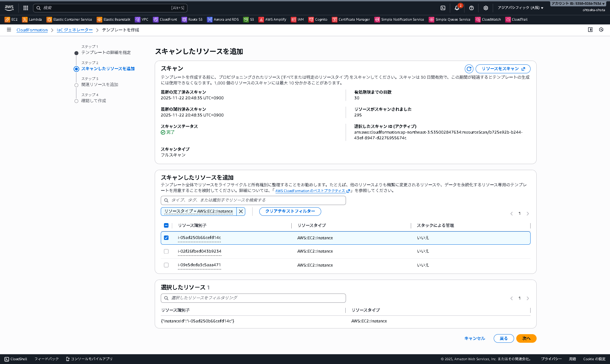Refresh the scan status with the reload icon
The image size is (610, 364).
pyautogui.click(x=469, y=69)
